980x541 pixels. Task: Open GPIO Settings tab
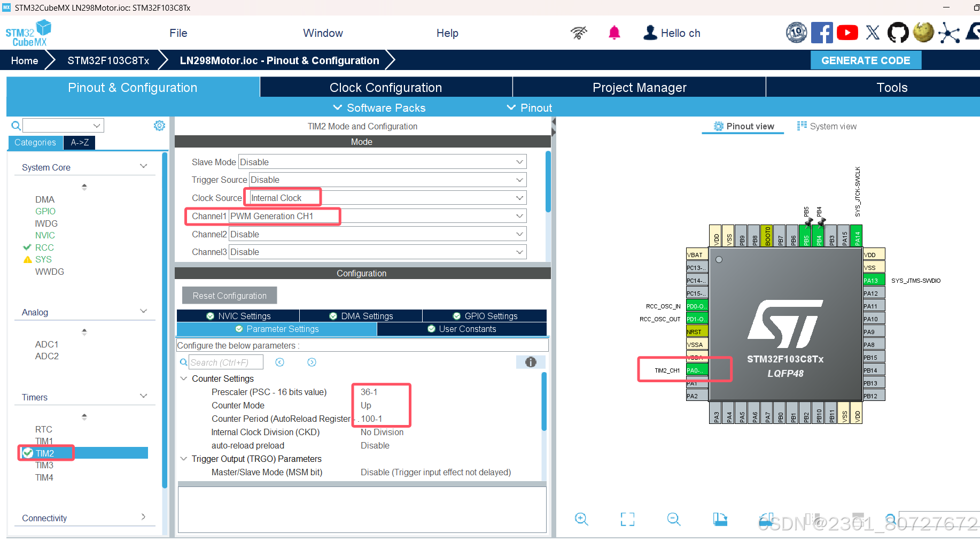tap(485, 316)
